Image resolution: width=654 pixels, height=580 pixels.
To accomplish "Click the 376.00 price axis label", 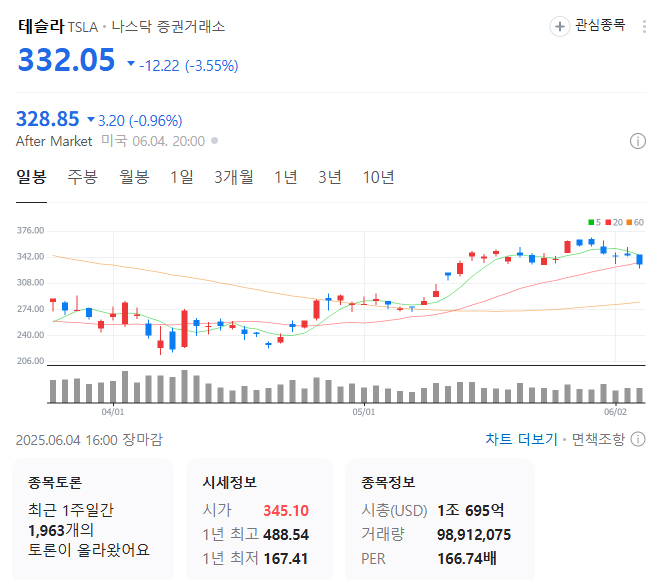I will pyautogui.click(x=30, y=231).
